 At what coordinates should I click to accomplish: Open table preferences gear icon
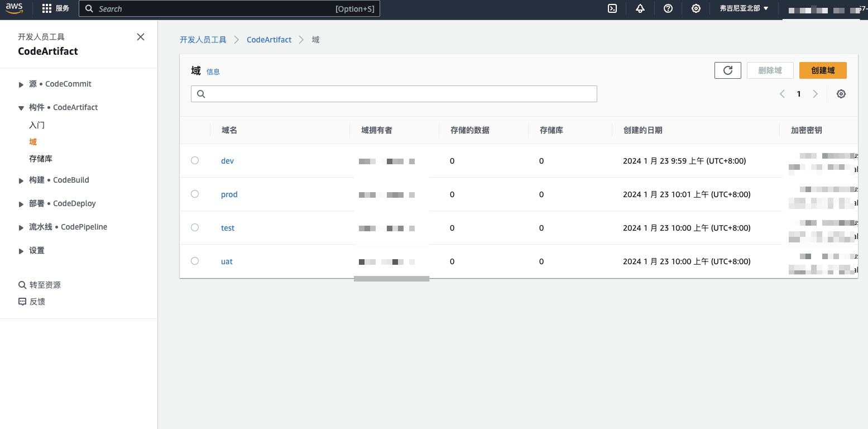pyautogui.click(x=841, y=94)
